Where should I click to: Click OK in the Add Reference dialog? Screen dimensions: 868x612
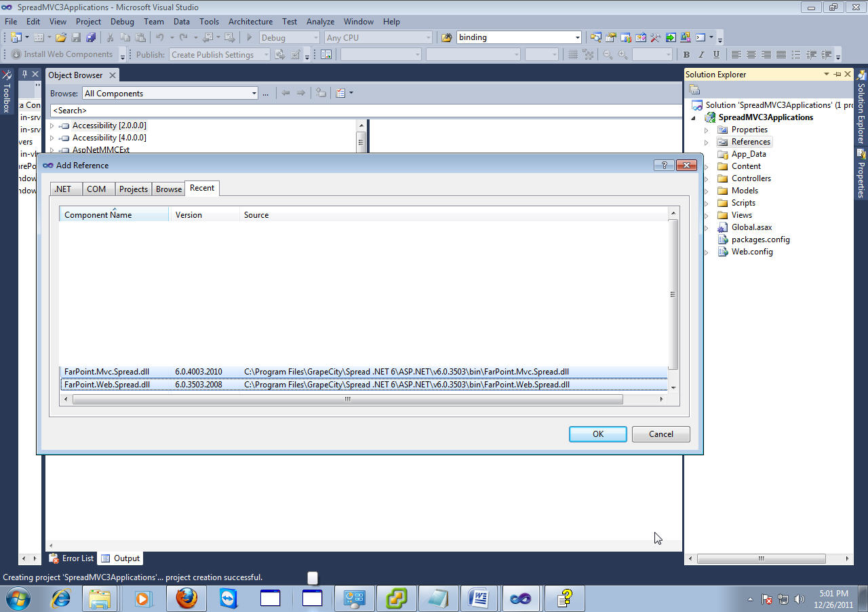click(597, 434)
